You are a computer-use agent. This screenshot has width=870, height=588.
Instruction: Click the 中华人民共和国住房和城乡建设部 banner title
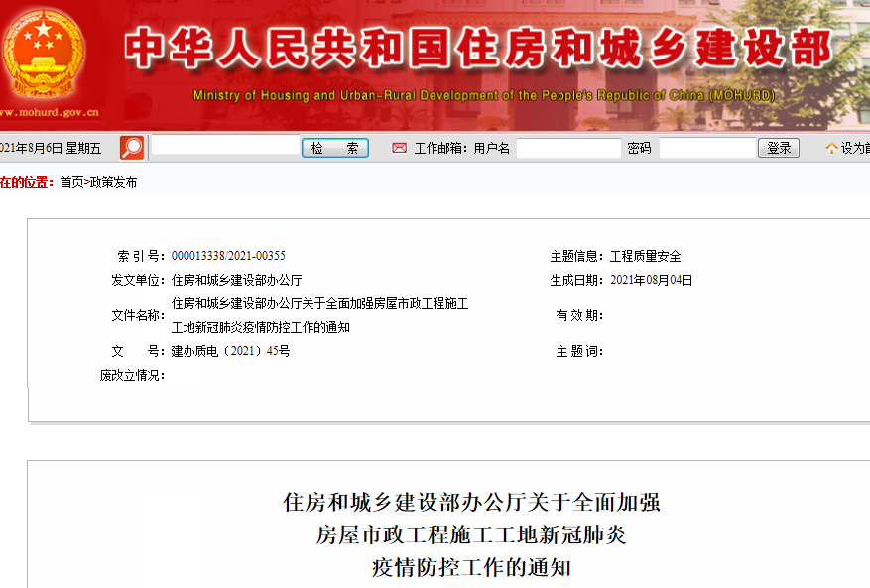pyautogui.click(x=478, y=49)
